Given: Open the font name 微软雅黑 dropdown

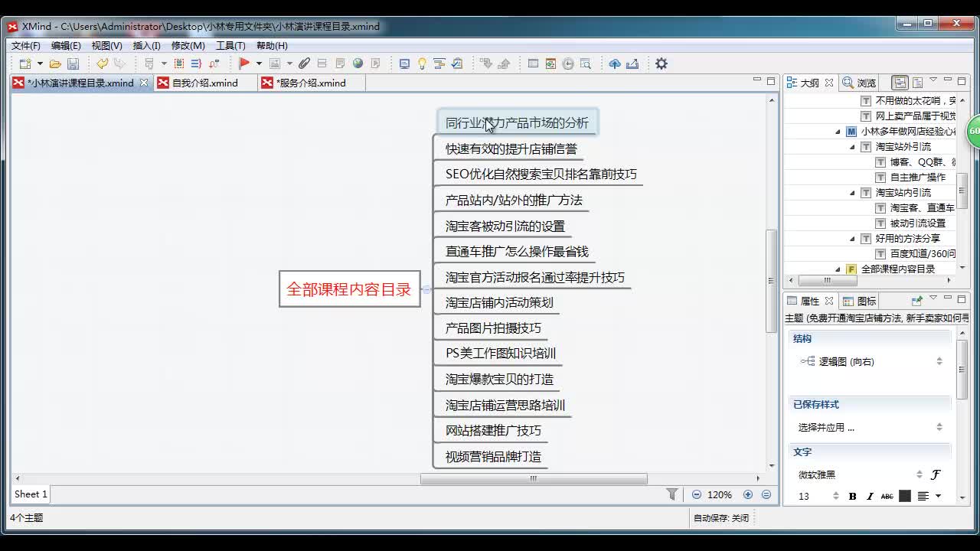Looking at the screenshot, I should point(920,474).
